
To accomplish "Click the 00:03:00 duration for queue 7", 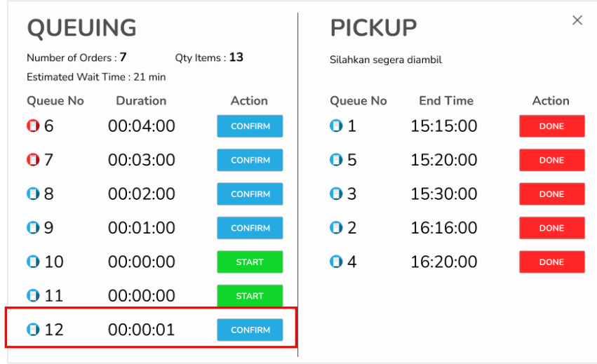I will pyautogui.click(x=141, y=160).
